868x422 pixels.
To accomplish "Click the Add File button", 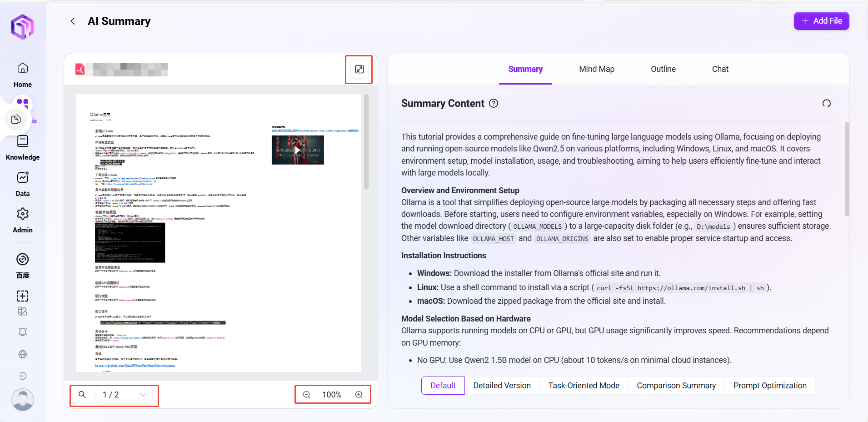I will (x=821, y=21).
